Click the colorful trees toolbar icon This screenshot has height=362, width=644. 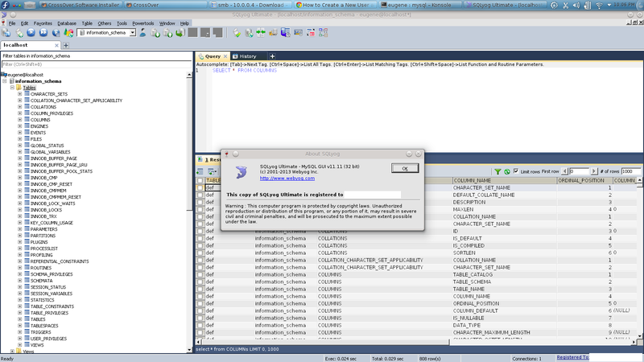point(68,33)
